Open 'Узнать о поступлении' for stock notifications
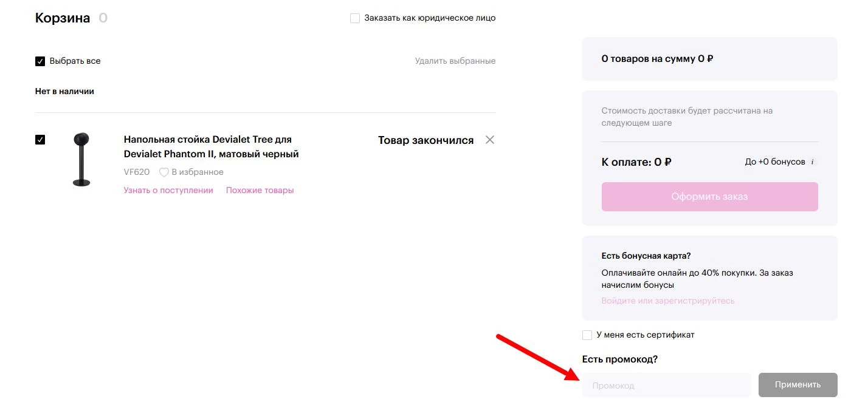This screenshot has width=868, height=405. 168,190
